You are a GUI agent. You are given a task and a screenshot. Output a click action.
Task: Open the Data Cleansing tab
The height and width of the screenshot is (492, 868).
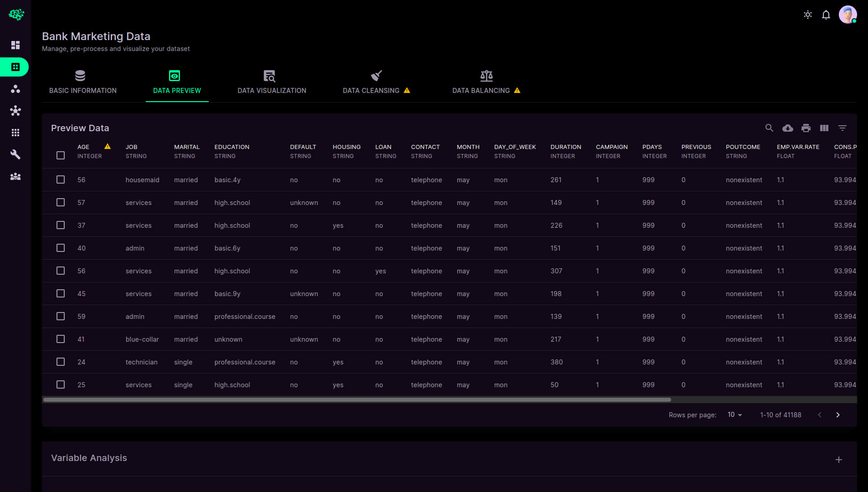click(376, 82)
